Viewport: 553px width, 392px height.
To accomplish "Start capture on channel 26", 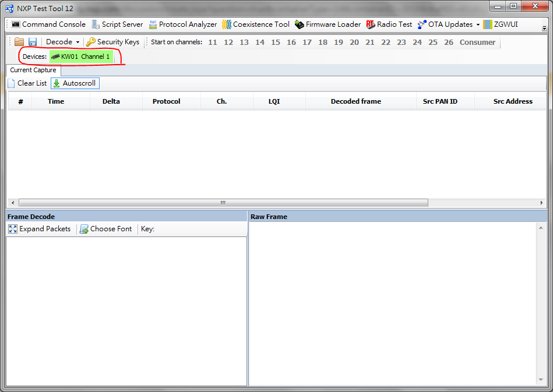I will [x=449, y=43].
